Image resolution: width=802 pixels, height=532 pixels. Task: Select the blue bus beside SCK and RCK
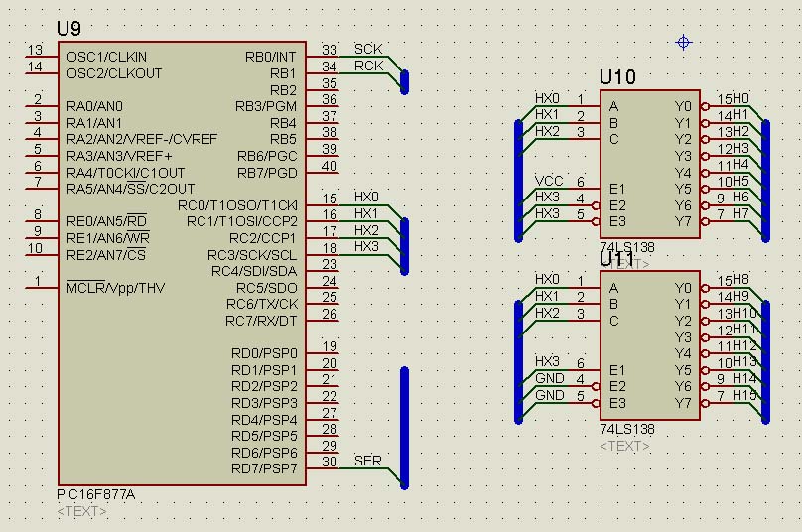[404, 82]
